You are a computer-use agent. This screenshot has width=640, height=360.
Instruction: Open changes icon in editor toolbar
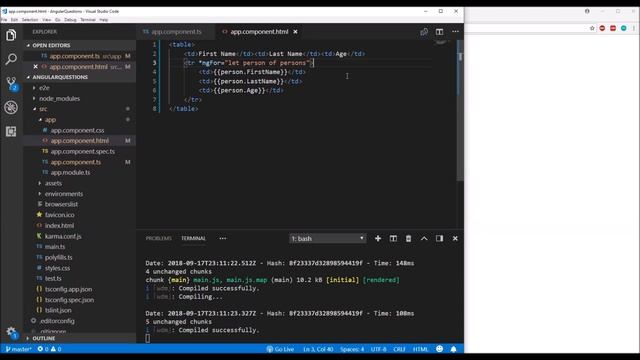click(424, 32)
